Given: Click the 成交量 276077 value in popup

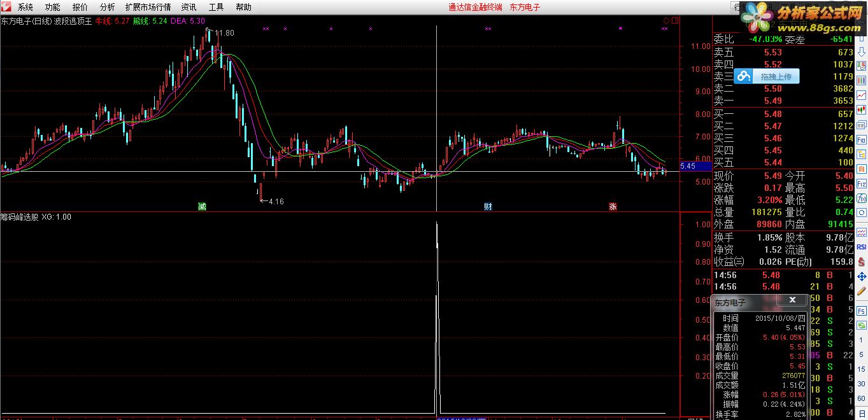Looking at the screenshot, I should pos(793,375).
